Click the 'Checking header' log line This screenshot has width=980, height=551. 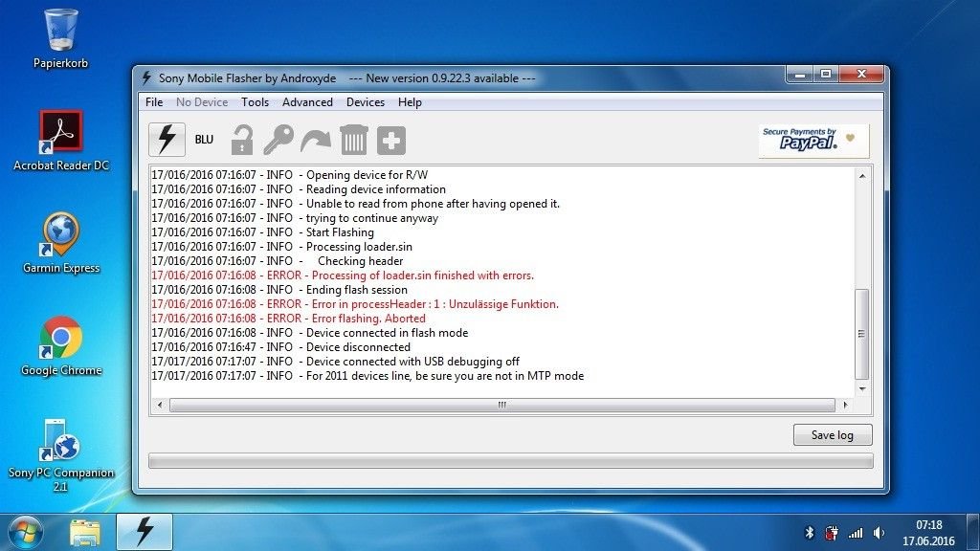[277, 261]
